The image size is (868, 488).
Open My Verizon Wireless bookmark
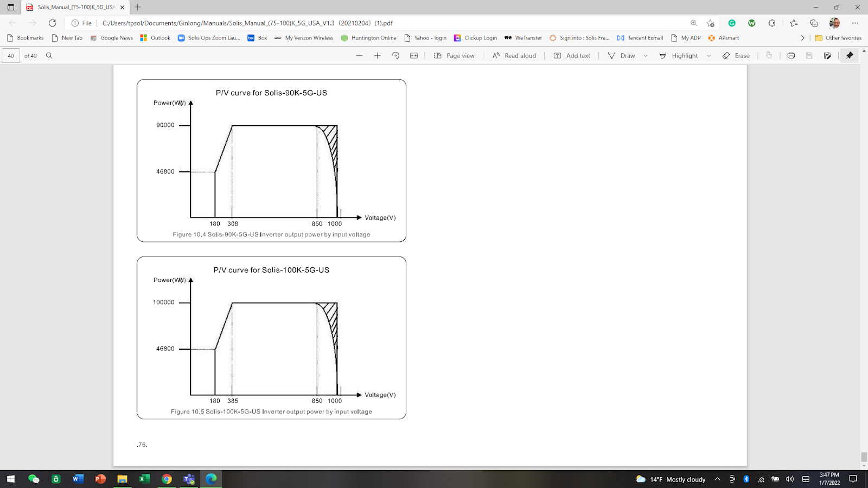[304, 38]
